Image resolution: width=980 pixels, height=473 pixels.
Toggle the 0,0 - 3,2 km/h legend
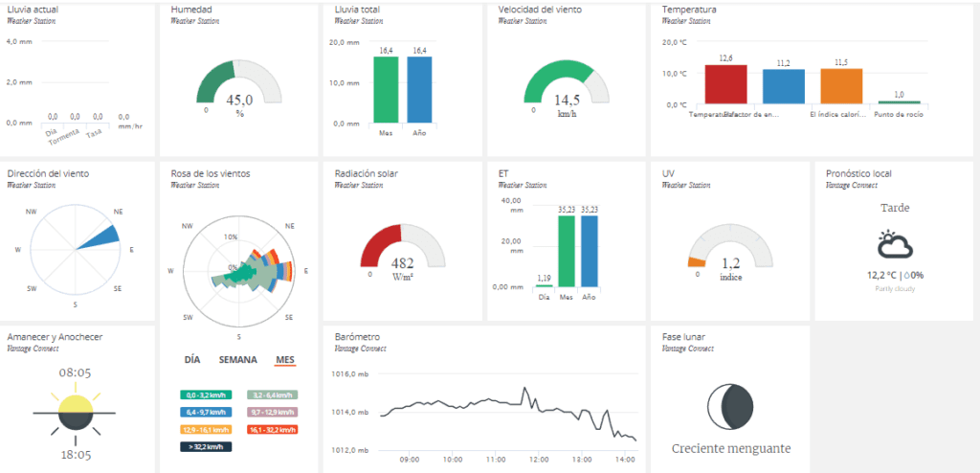tap(206, 394)
